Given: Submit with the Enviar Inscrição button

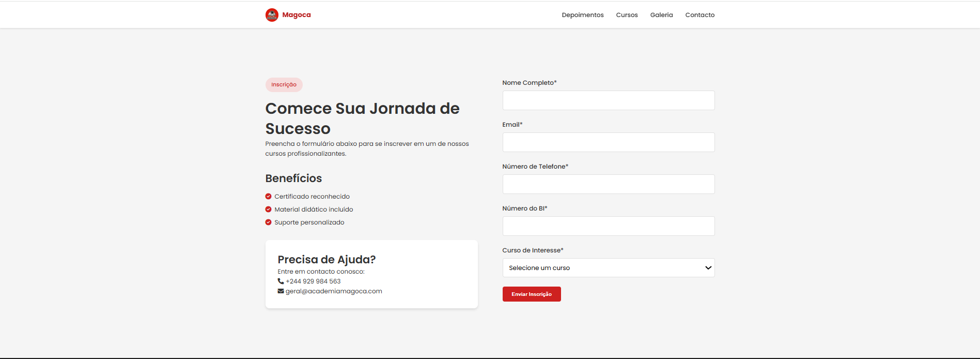Looking at the screenshot, I should pyautogui.click(x=532, y=294).
